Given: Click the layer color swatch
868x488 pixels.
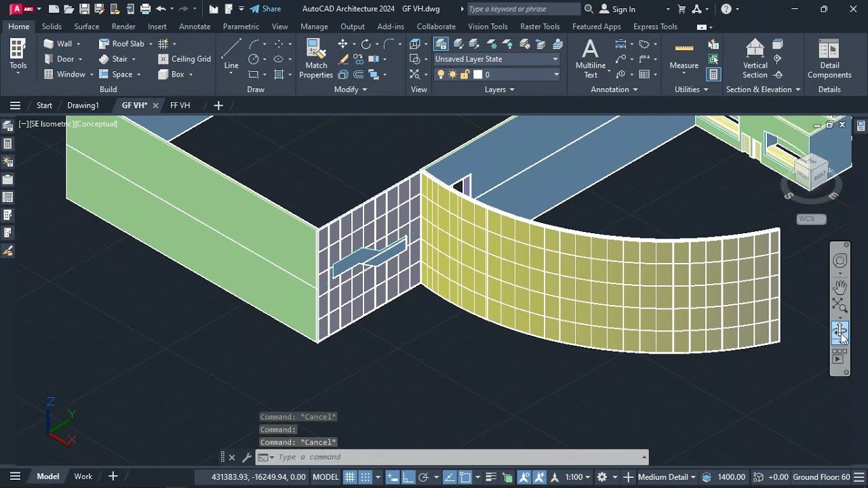Looking at the screenshot, I should 477,75.
